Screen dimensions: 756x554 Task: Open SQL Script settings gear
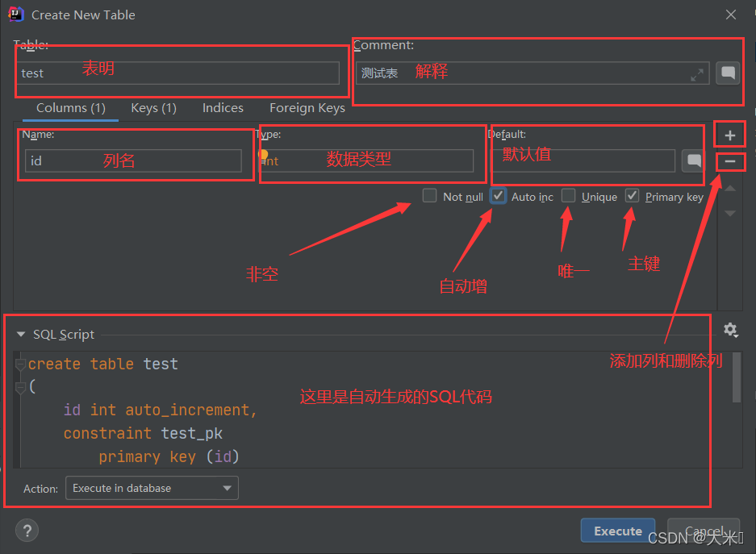730,330
